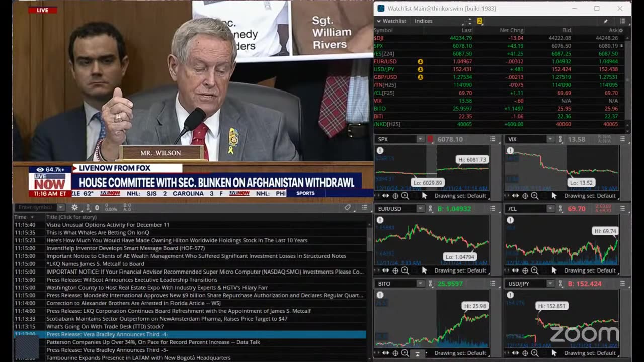Open the USD/JPY symbol dropdown arrow
This screenshot has width=644, height=362.
(550, 284)
